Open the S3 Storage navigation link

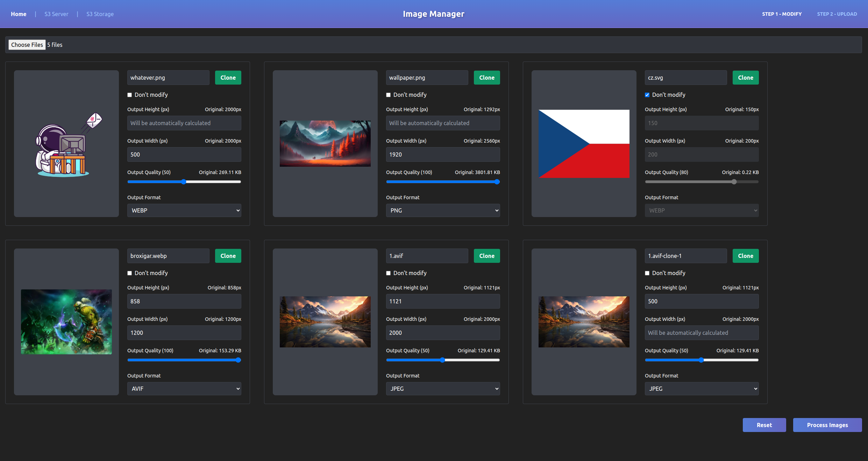[x=100, y=14]
